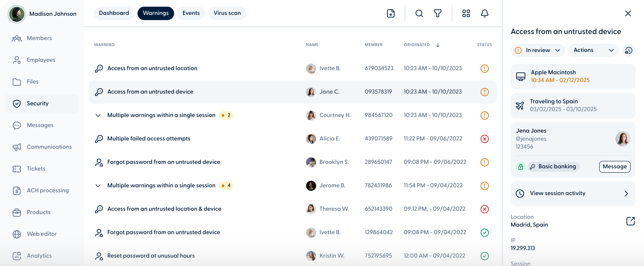
Task: Open the Actions dropdown
Action: pyautogui.click(x=593, y=50)
